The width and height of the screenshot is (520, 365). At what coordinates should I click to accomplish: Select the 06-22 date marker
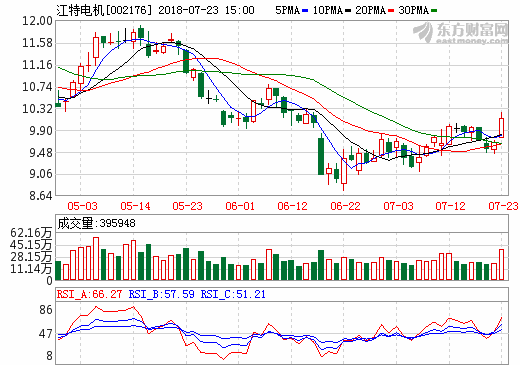tap(345, 206)
